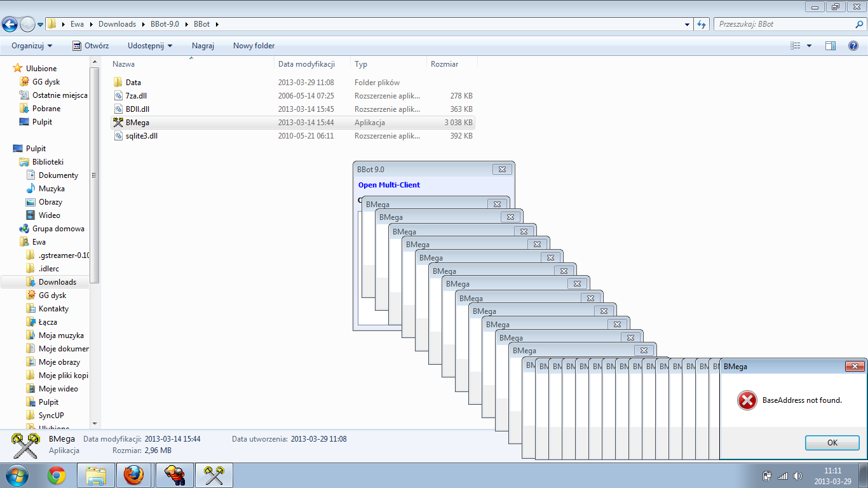This screenshot has width=868, height=488.
Task: Click the Nagraj toolbar item
Action: coord(203,46)
